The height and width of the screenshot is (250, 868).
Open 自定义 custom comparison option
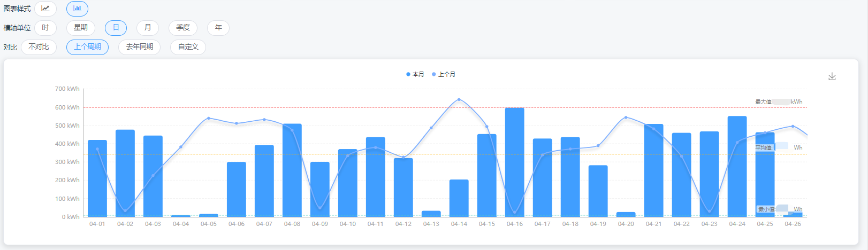pyautogui.click(x=188, y=47)
